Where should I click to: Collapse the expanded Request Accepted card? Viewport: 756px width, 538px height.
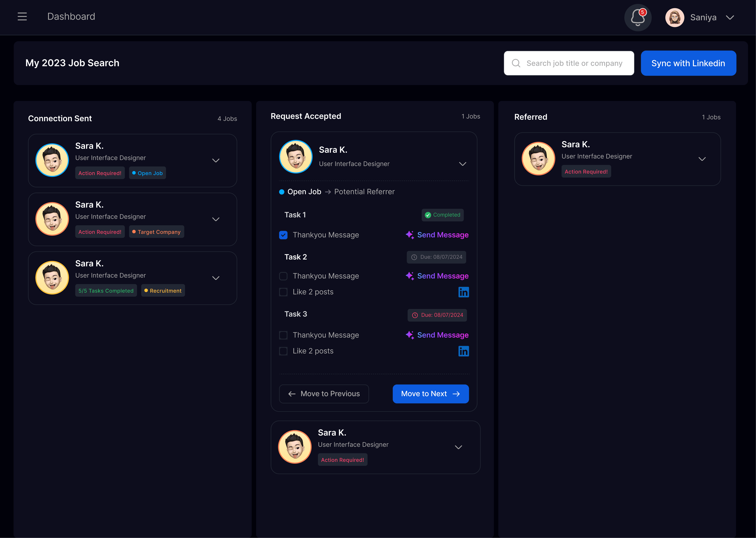pos(462,164)
